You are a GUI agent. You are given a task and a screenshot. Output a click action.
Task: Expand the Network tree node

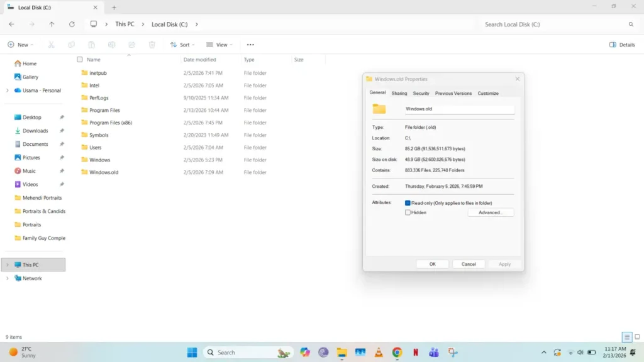tap(7, 278)
